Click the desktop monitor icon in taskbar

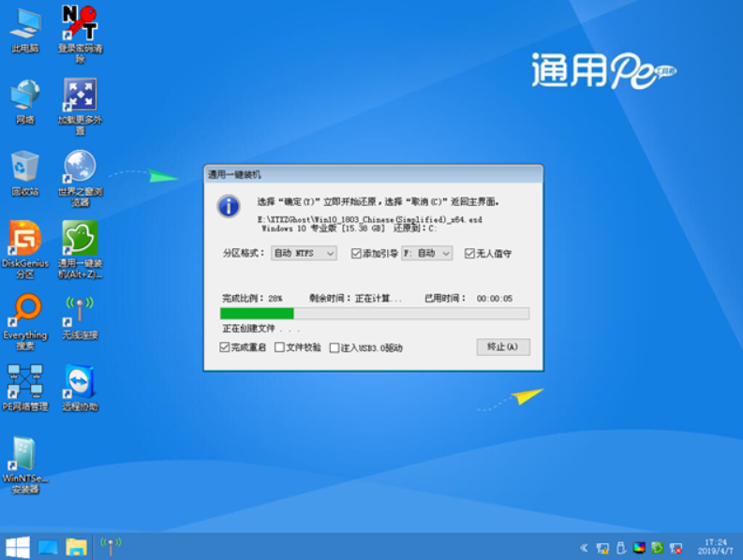48,548
